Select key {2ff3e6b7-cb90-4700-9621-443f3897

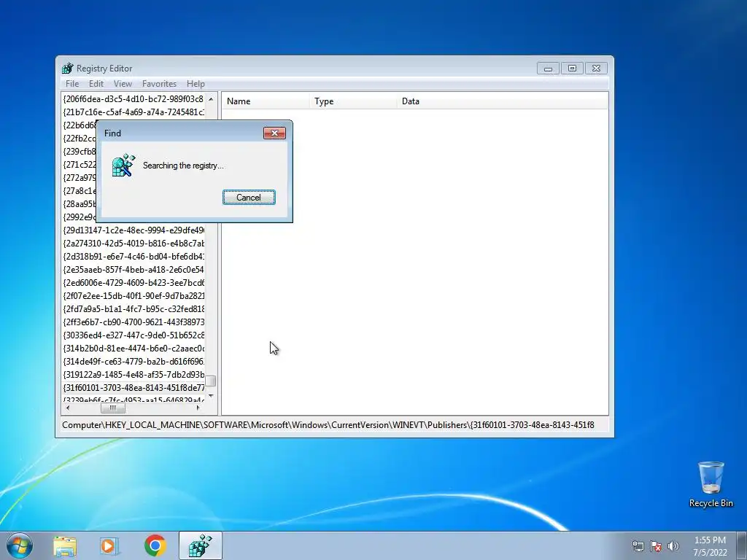click(133, 322)
